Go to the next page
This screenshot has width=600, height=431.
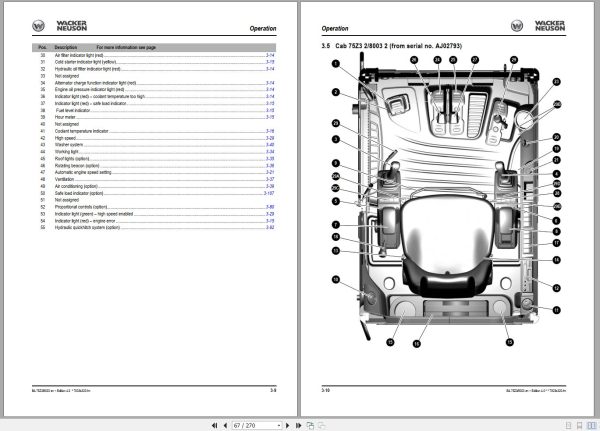tap(288, 425)
